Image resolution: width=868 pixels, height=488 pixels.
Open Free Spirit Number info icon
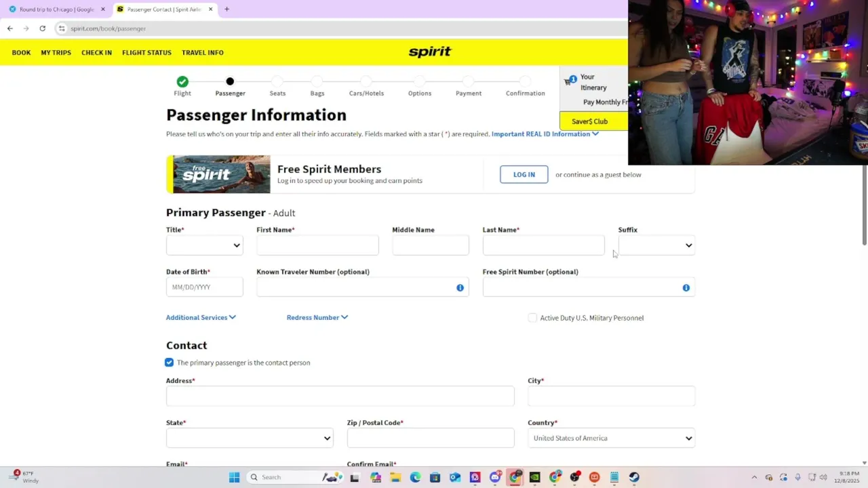686,287
